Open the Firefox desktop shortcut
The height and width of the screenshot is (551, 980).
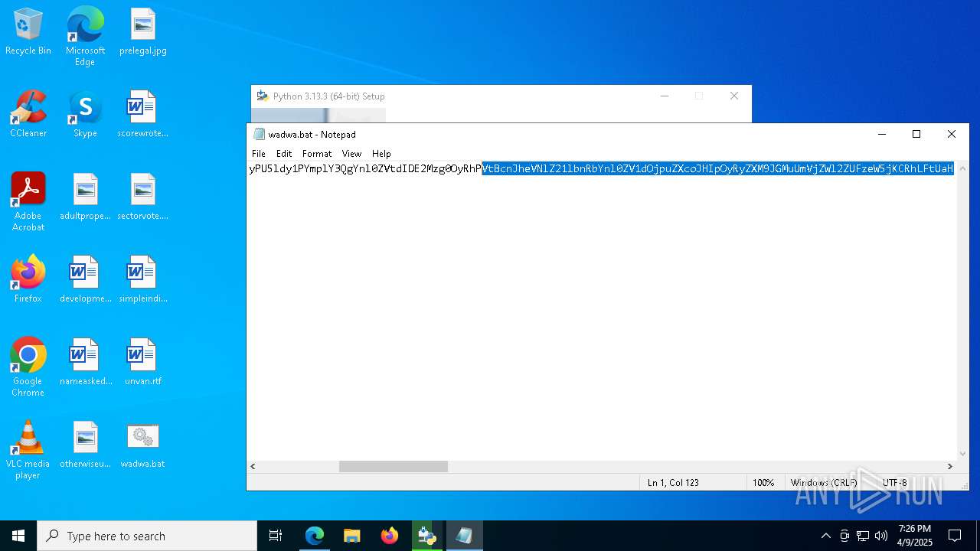(28, 280)
